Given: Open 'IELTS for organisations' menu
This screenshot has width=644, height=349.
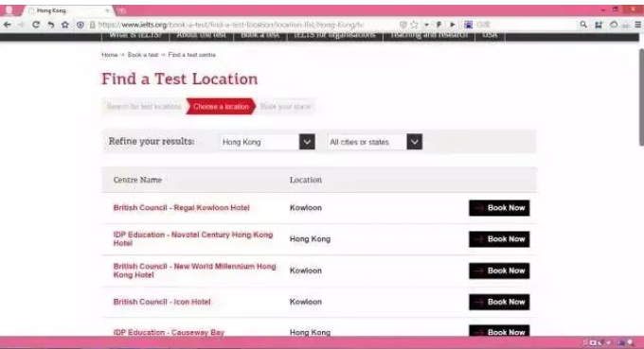Looking at the screenshot, I should coord(334,35).
